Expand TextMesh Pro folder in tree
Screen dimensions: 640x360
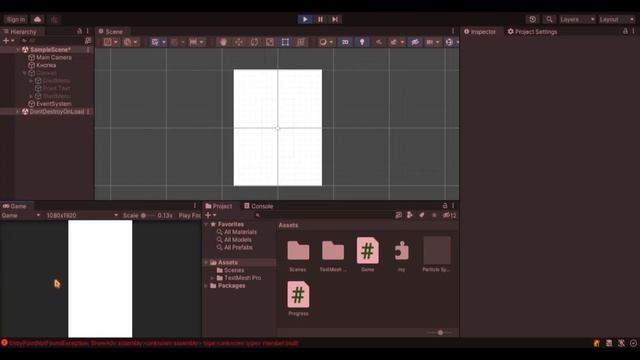(212, 278)
